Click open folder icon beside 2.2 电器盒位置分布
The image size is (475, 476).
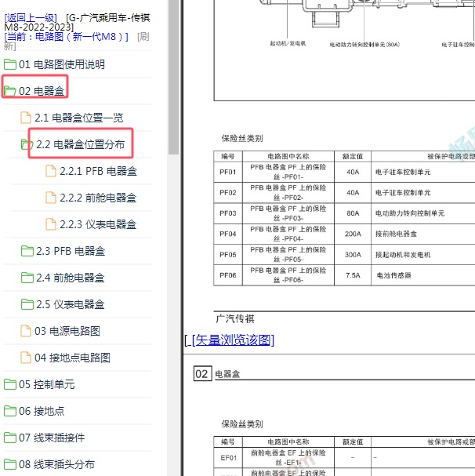27,144
